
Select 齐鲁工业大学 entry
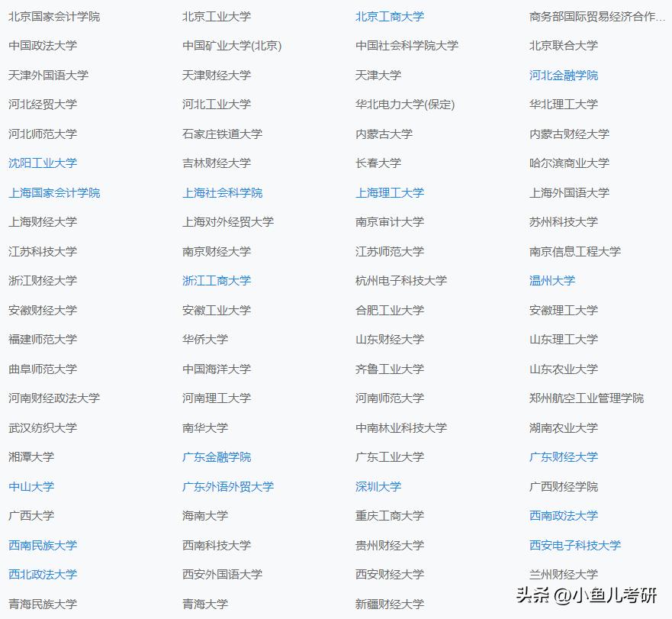390,369
